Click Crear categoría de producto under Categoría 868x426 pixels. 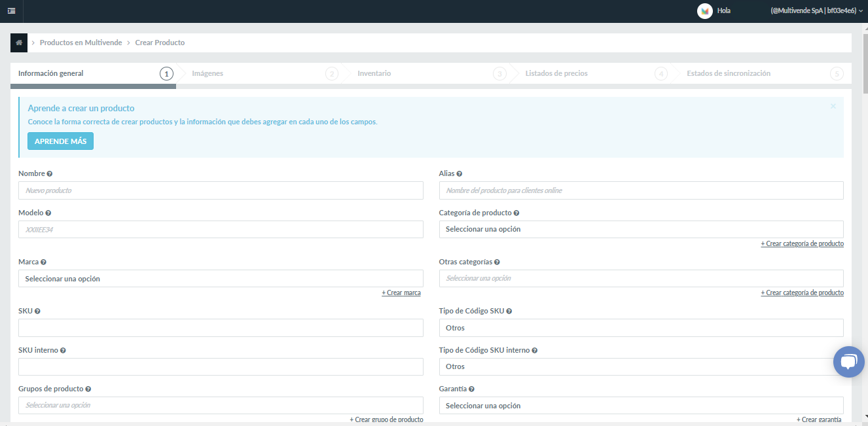(x=802, y=243)
